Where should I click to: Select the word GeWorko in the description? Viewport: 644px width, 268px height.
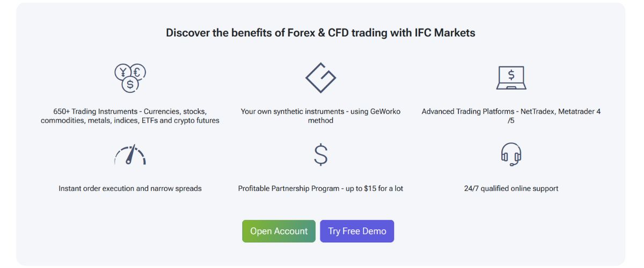[385, 111]
